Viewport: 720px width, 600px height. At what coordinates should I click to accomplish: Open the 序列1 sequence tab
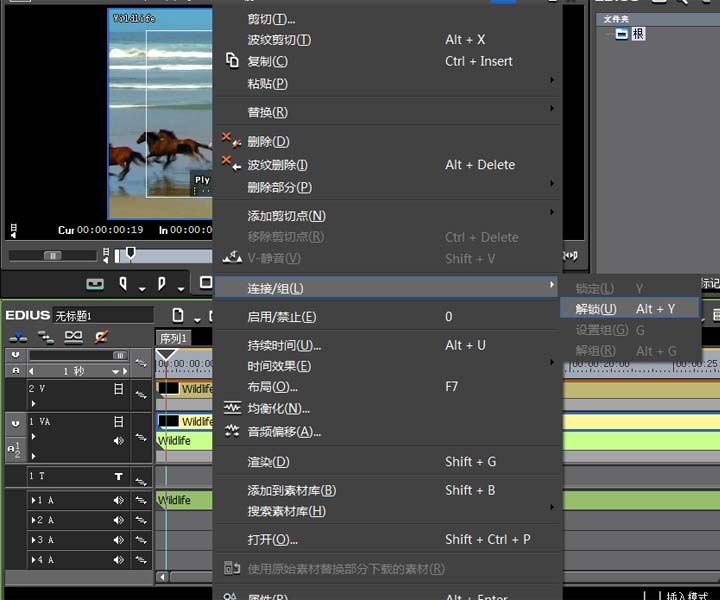(173, 338)
